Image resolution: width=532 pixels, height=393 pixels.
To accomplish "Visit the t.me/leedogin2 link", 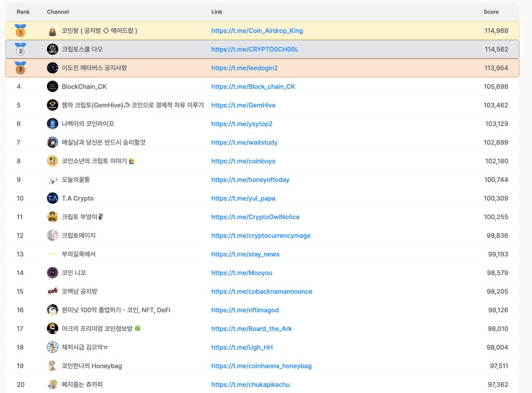I will point(244,68).
